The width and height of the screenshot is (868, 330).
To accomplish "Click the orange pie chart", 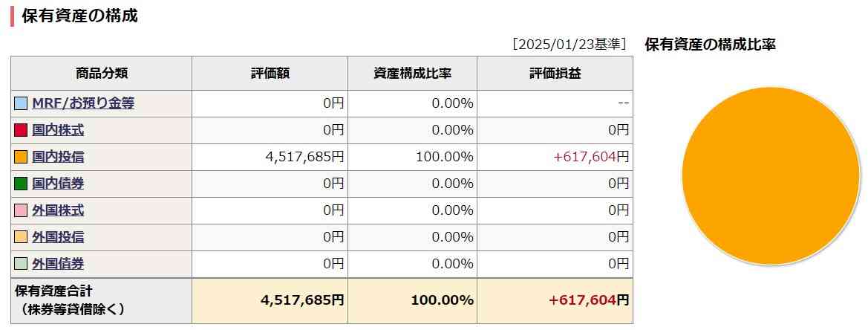I will pos(771,175).
